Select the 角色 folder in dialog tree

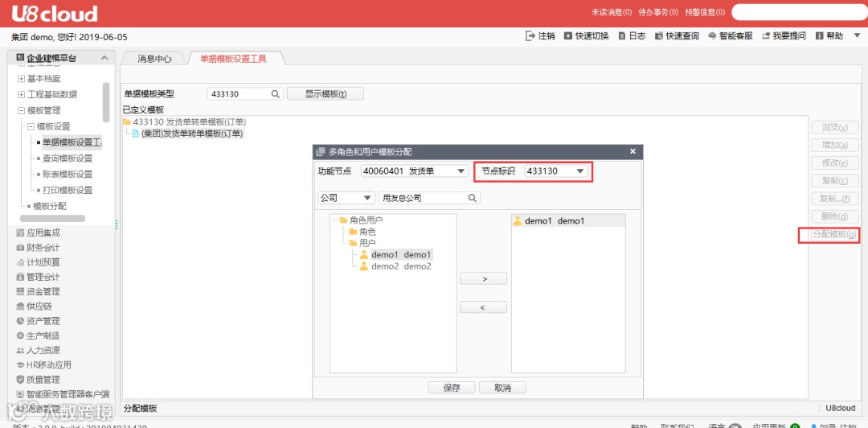tap(362, 231)
